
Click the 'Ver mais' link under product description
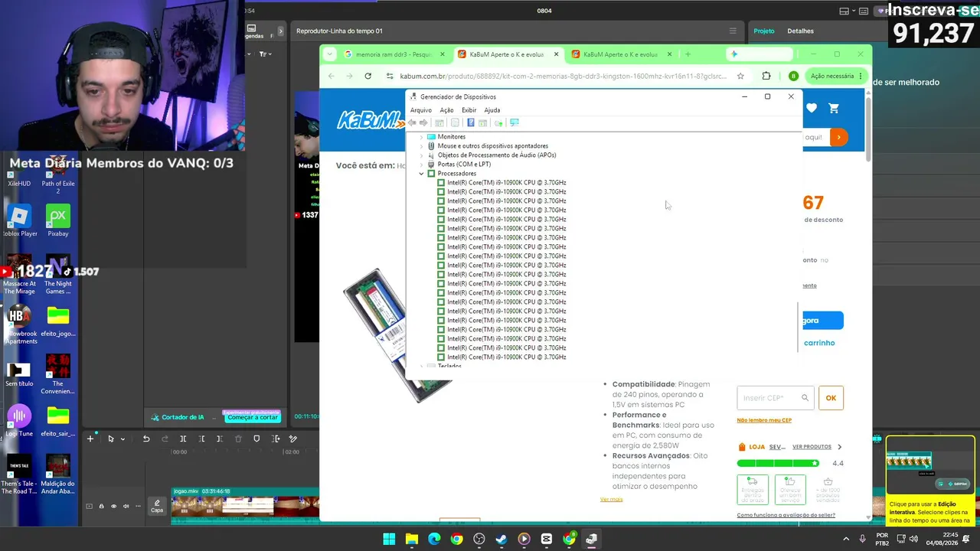(x=611, y=500)
